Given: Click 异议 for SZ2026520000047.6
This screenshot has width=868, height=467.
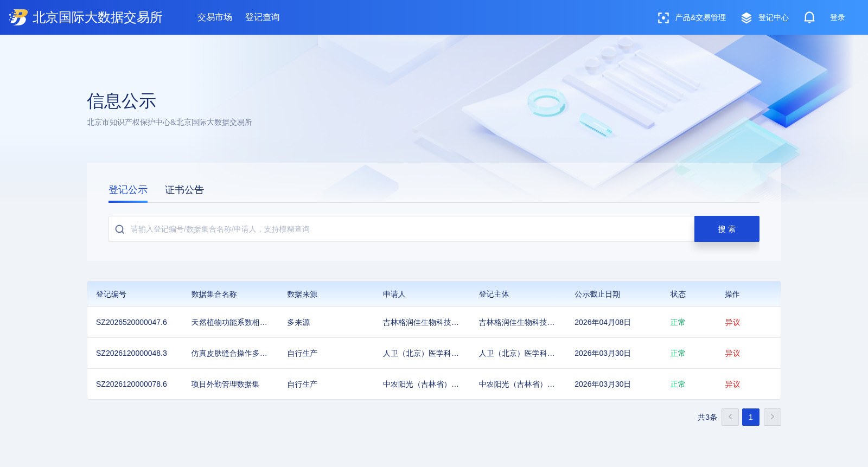Looking at the screenshot, I should point(732,322).
